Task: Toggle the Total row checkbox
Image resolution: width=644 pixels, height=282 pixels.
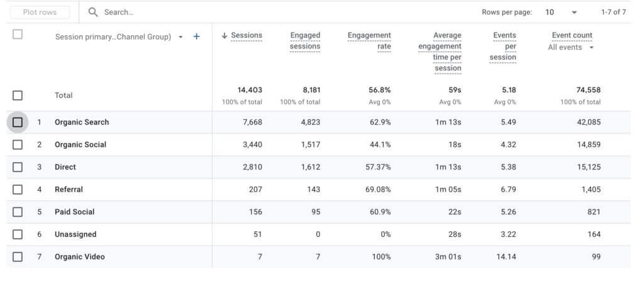Action: [17, 95]
